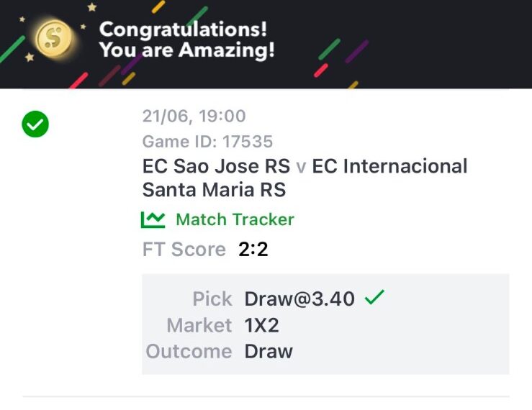The height and width of the screenshot is (410, 532).
Task: Click the FT Score label
Action: [184, 250]
